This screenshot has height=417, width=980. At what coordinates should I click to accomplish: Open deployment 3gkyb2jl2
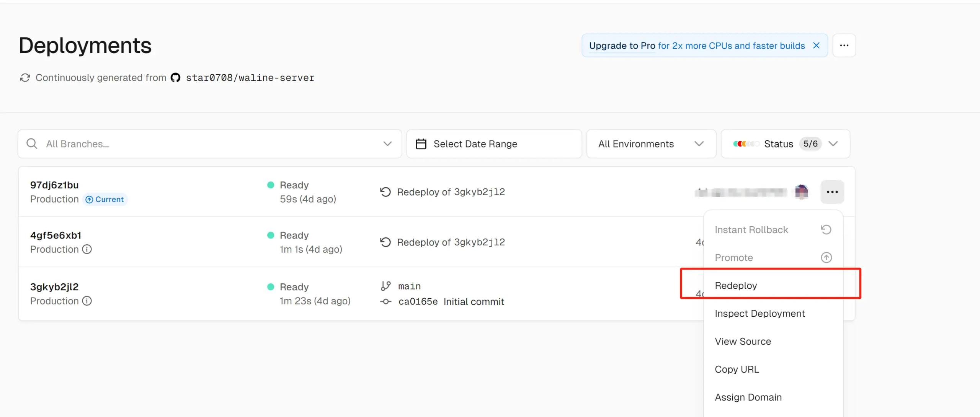54,287
